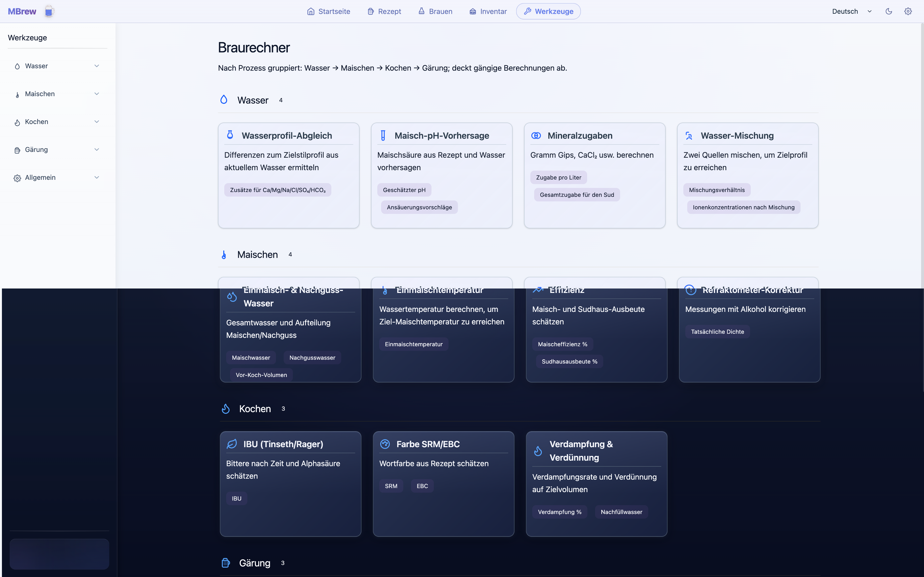Click the Mineralzugaben icon
Viewport: 924px width, 577px height.
click(536, 136)
